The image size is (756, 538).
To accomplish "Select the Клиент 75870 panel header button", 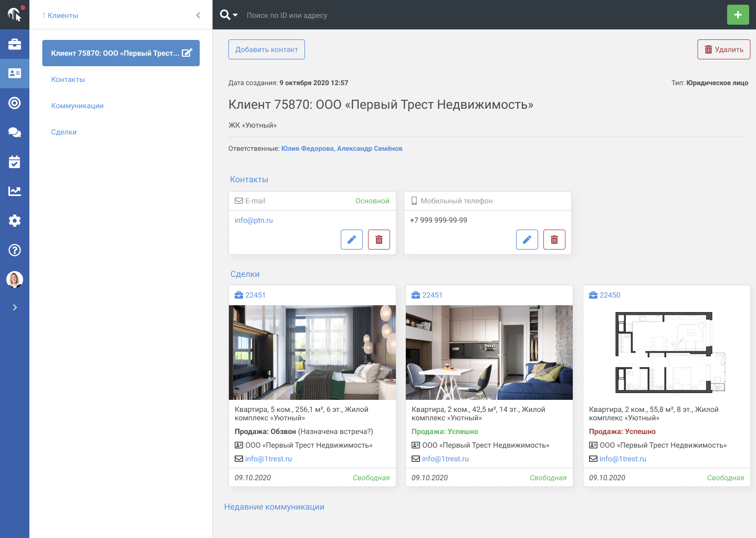I will (121, 53).
